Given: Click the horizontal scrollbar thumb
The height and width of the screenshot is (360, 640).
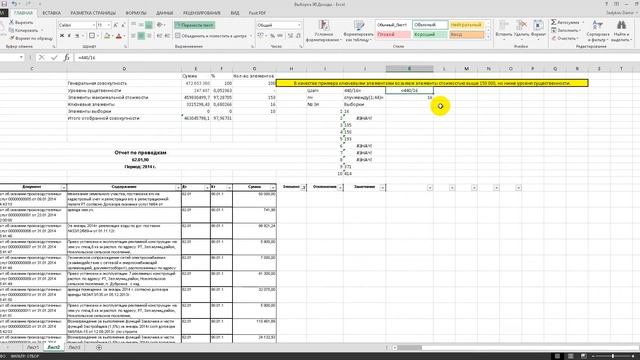Looking at the screenshot, I should tap(410, 348).
